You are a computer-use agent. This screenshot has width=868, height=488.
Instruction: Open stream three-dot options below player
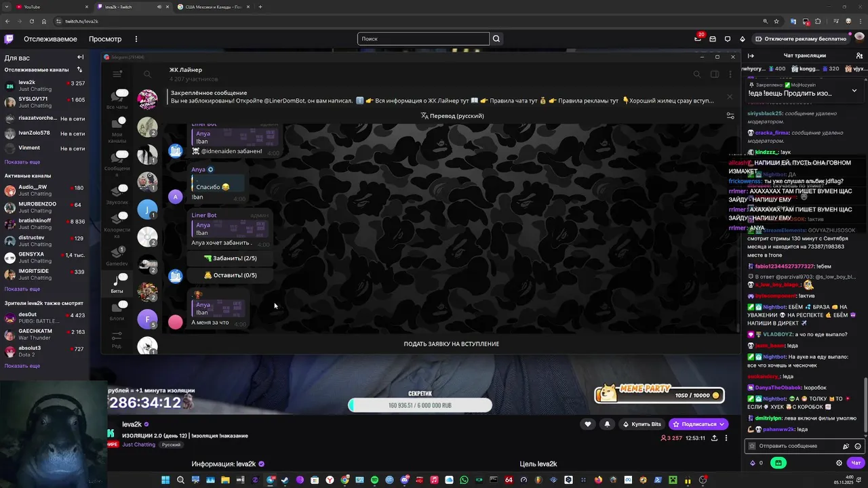click(726, 438)
